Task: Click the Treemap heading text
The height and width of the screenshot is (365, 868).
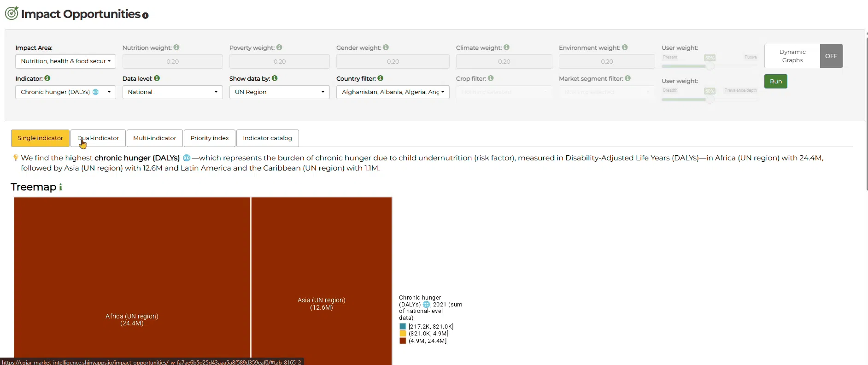Action: point(33,187)
